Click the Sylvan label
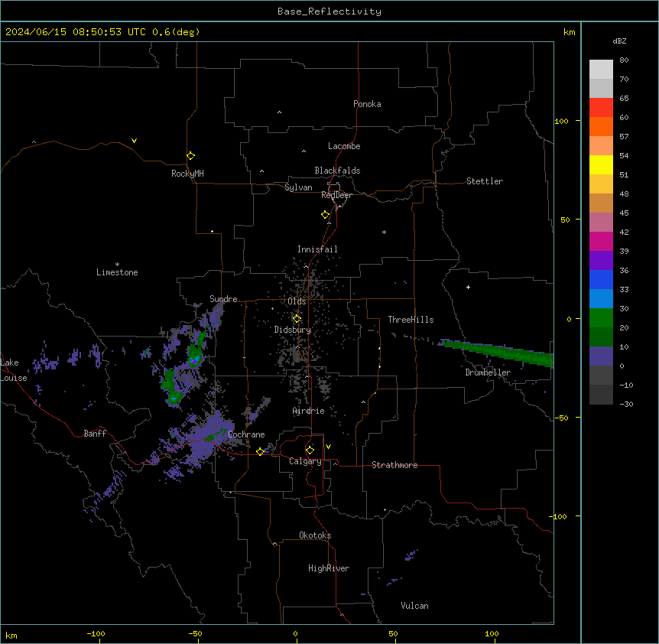 [298, 187]
